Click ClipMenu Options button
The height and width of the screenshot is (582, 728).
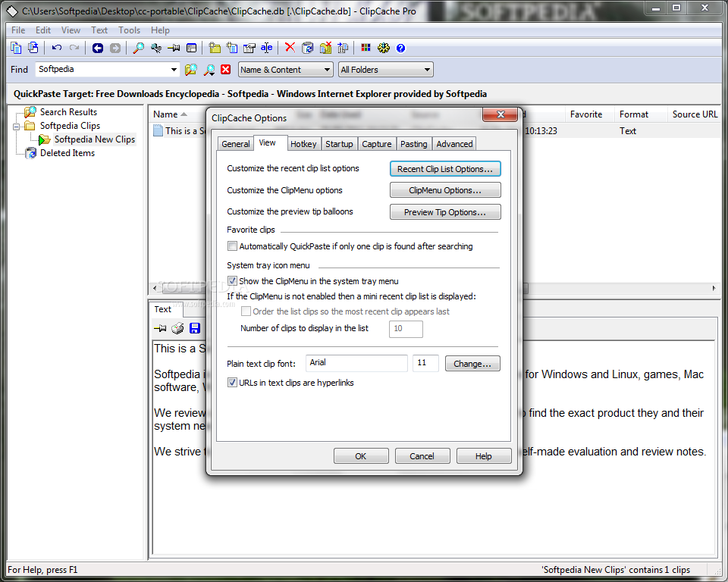[445, 190]
